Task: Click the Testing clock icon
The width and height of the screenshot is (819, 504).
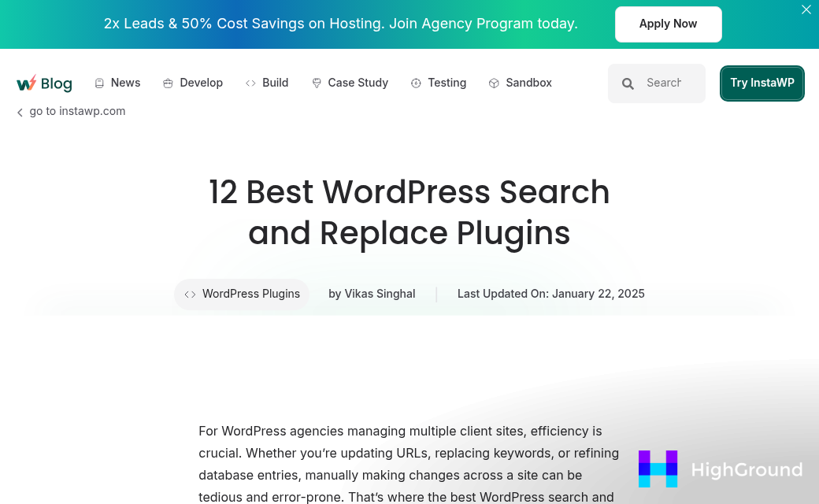Action: coord(416,82)
